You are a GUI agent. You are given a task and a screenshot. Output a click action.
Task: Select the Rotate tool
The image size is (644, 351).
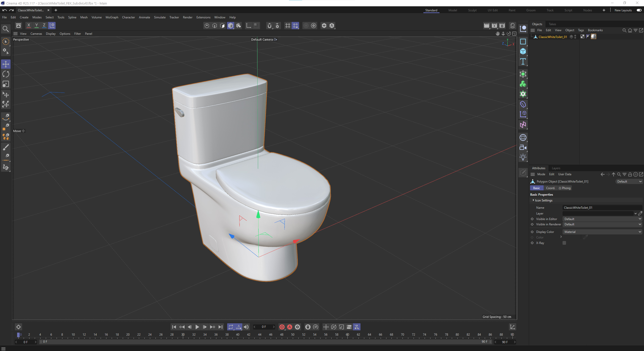pyautogui.click(x=6, y=74)
